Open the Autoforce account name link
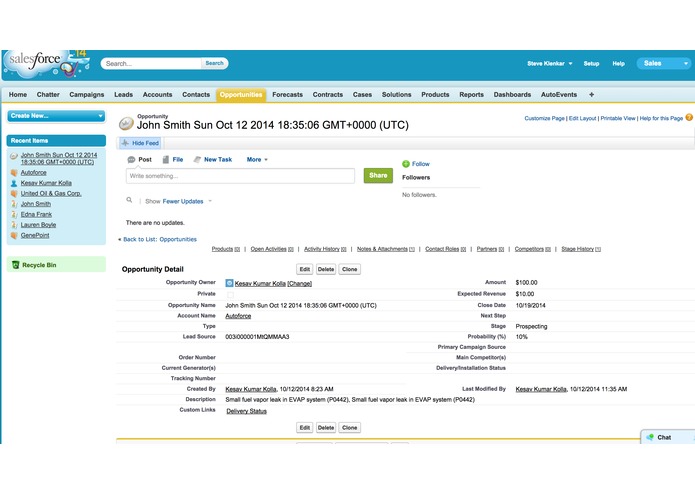The image size is (695, 494). (x=238, y=316)
